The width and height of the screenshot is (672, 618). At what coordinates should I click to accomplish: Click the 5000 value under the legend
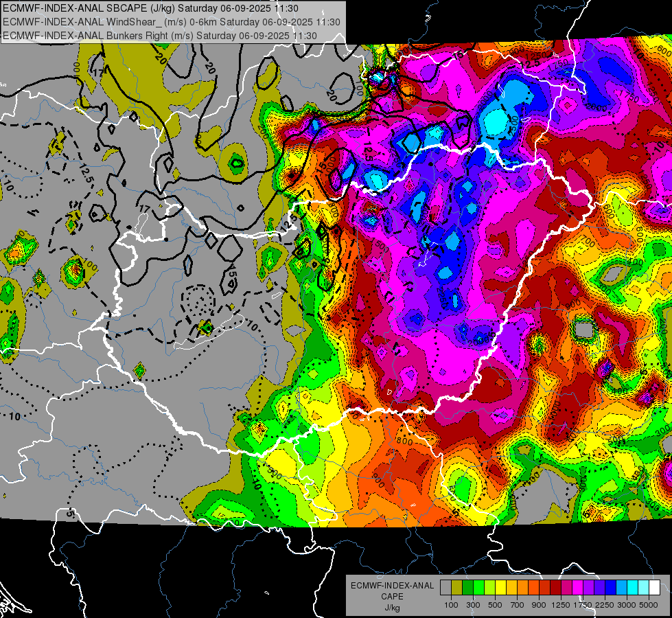[x=649, y=605]
